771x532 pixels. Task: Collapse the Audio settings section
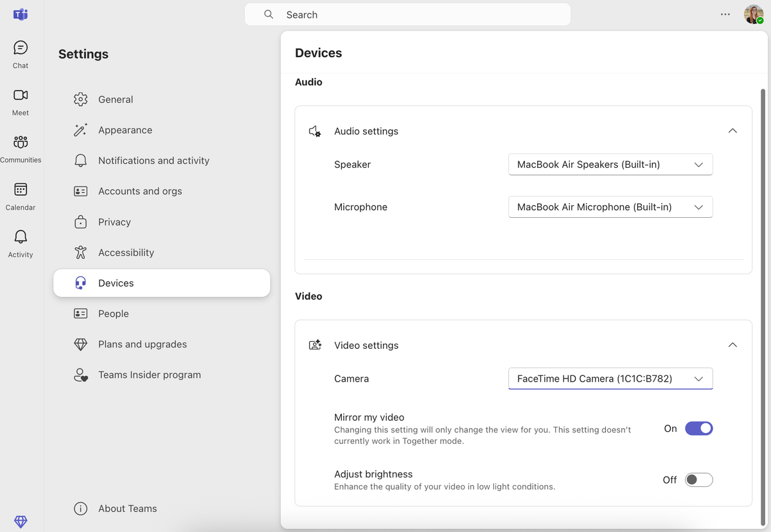click(732, 130)
